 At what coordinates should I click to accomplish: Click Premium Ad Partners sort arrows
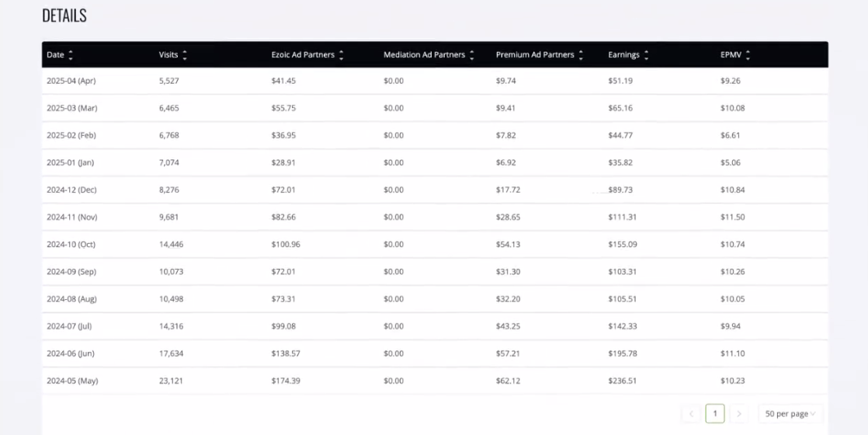[581, 55]
